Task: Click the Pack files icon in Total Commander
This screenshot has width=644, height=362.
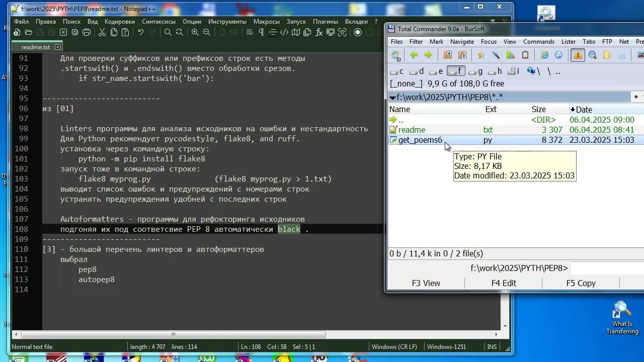Action: (x=448, y=55)
